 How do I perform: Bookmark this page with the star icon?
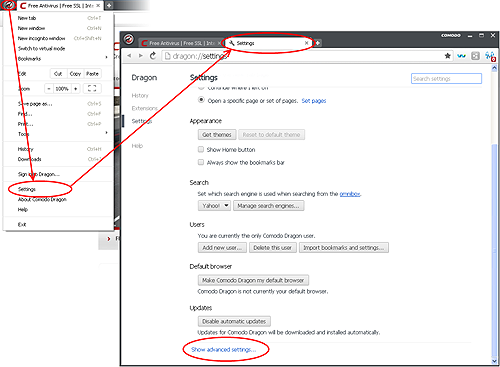click(x=448, y=56)
